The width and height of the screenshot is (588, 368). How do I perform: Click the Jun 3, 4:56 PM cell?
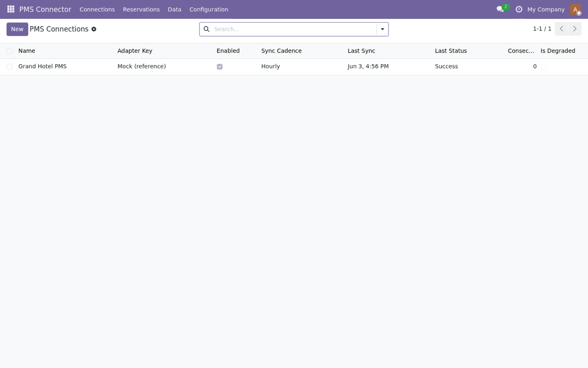[368, 67]
